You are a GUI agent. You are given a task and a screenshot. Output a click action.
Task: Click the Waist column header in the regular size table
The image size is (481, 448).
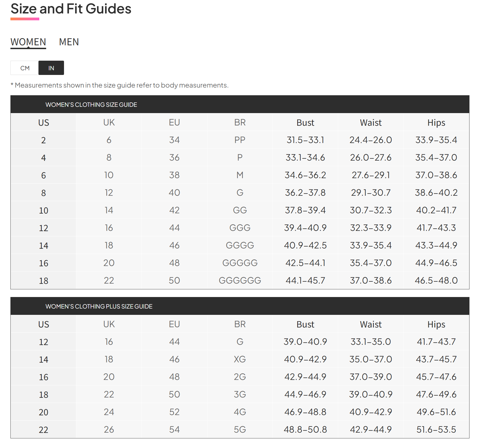coord(371,123)
